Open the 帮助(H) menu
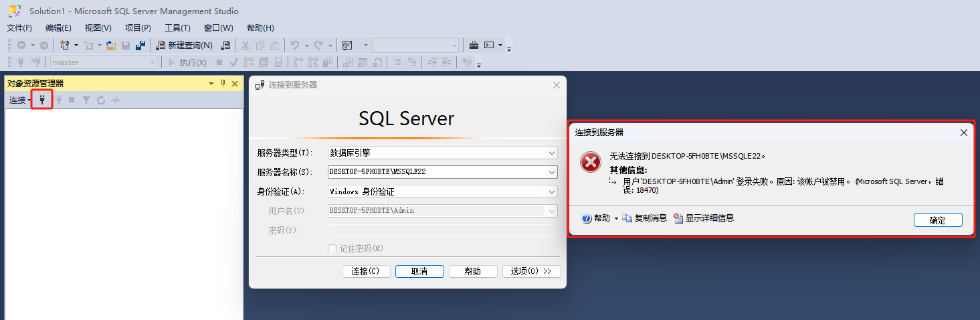Image resolution: width=980 pixels, height=320 pixels. click(x=260, y=28)
